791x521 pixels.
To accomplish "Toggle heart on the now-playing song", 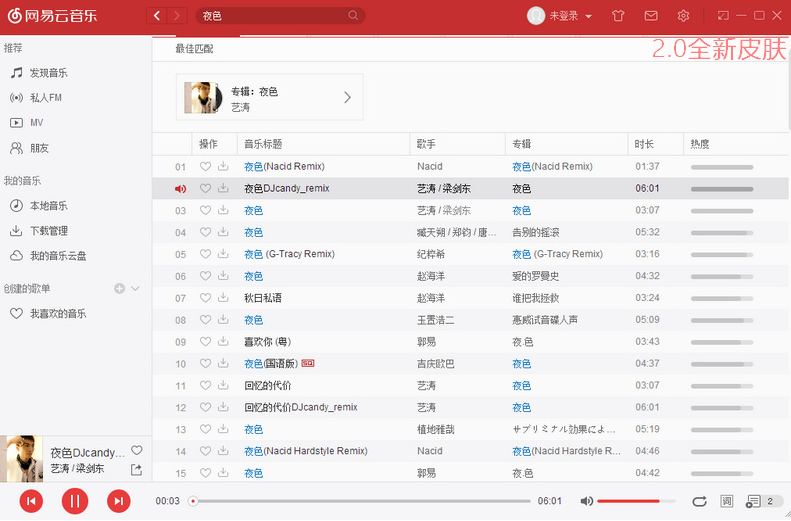I will [x=137, y=450].
